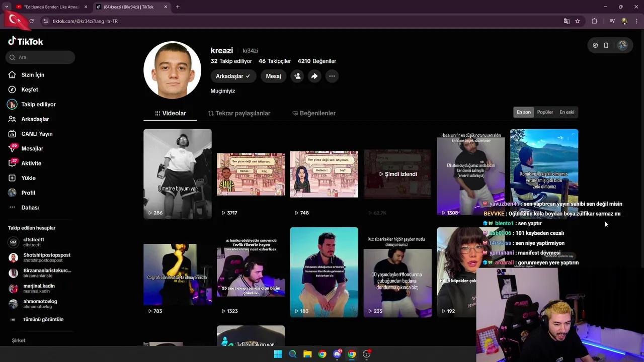Open video with 3717 views
This screenshot has width=644, height=362.
click(x=251, y=174)
